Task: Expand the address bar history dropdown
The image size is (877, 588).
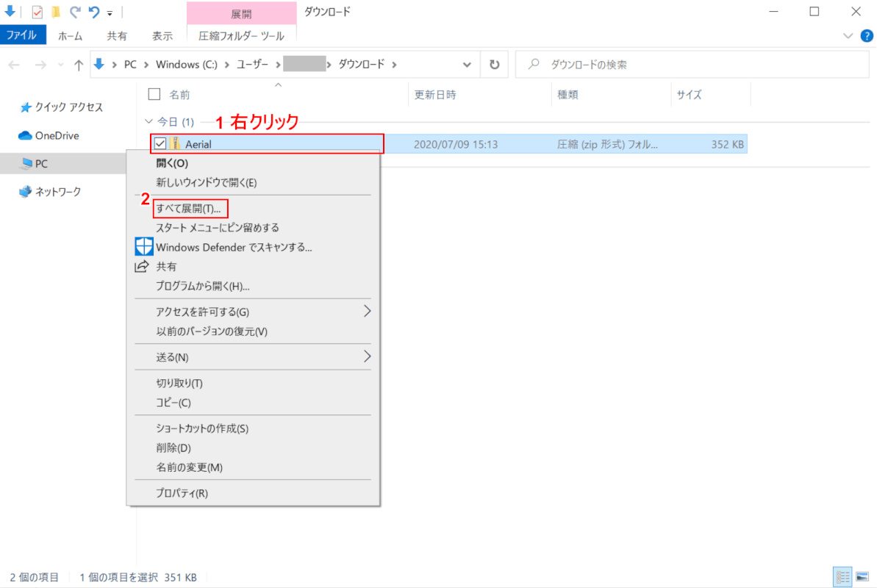Action: point(467,65)
